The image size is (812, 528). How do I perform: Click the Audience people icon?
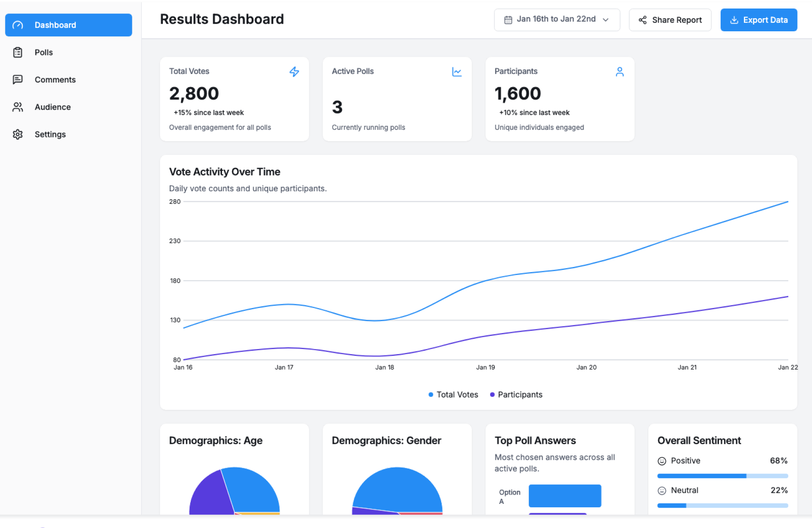pos(18,107)
